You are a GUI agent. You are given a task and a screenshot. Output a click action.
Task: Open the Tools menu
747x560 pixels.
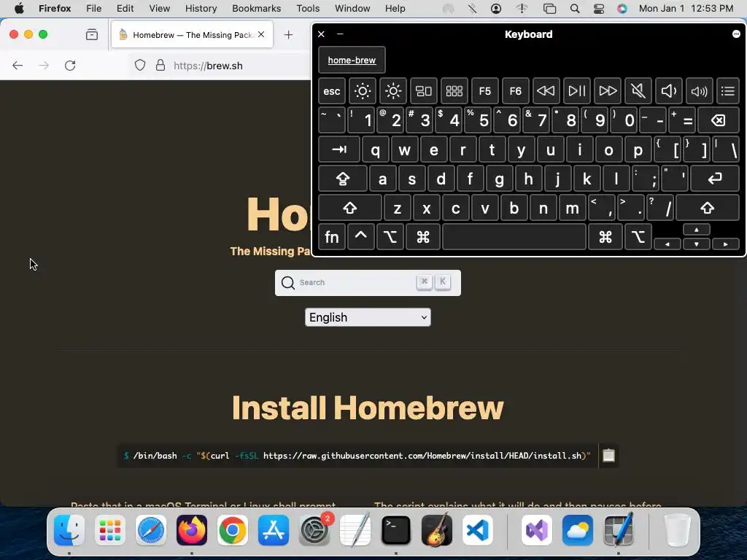[x=308, y=8]
